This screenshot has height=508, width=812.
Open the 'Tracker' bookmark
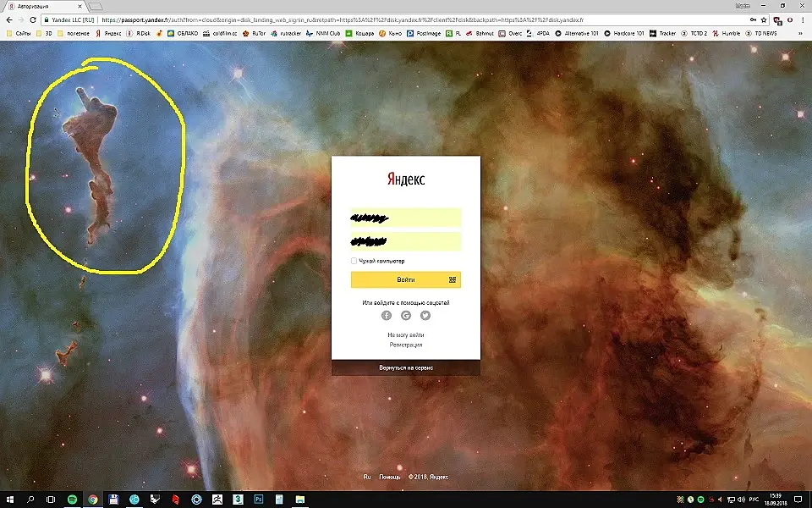point(662,33)
